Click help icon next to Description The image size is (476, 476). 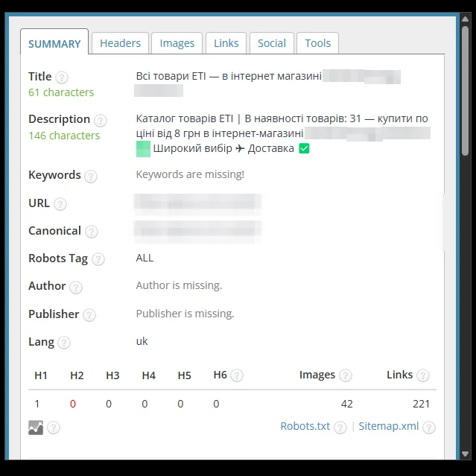tap(100, 121)
